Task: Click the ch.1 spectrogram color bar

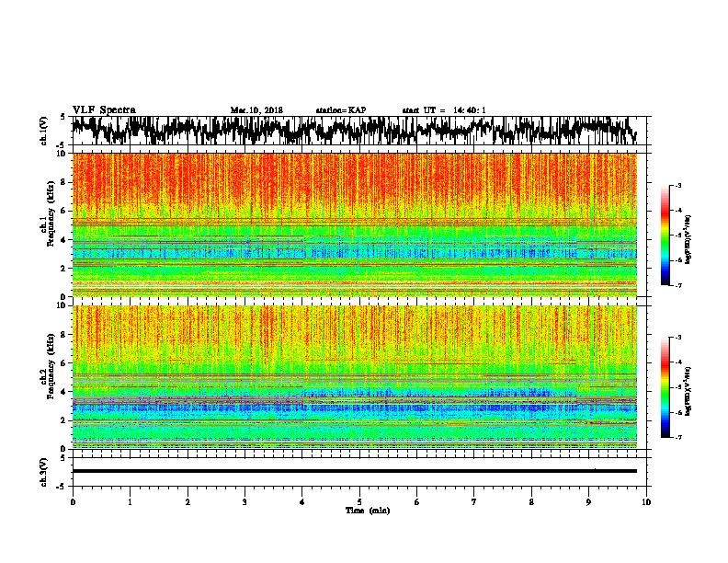Action: point(665,236)
